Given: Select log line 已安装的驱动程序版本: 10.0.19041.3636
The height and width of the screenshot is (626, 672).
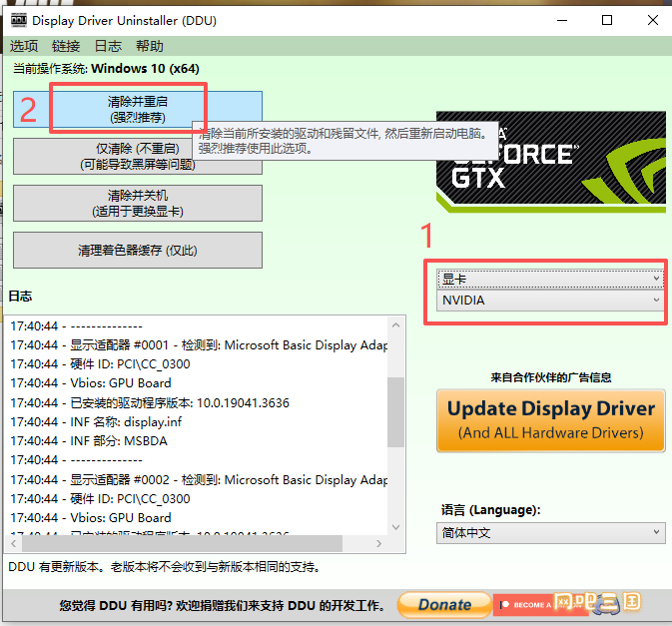Looking at the screenshot, I should tap(150, 403).
